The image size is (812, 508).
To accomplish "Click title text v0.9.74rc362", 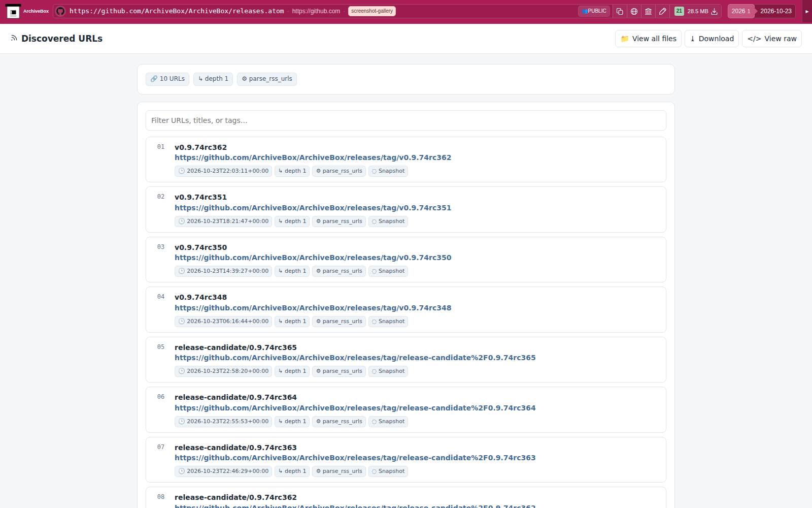I will point(200,147).
